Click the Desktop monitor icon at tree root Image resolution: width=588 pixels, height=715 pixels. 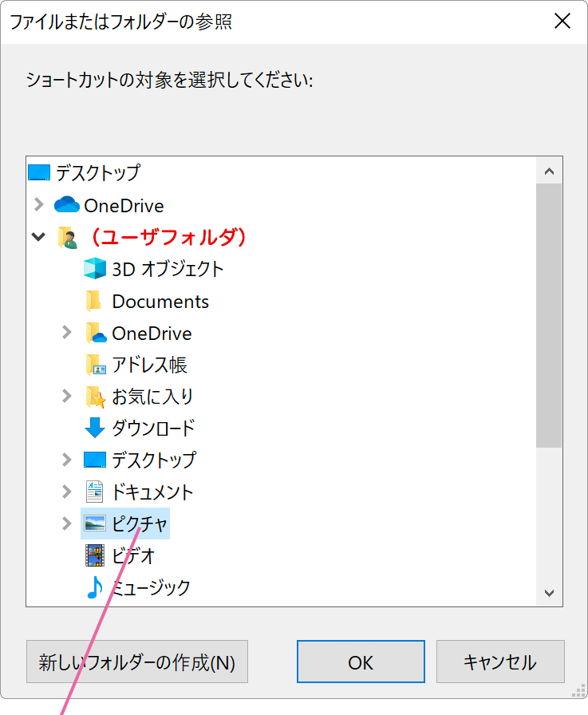(x=39, y=173)
